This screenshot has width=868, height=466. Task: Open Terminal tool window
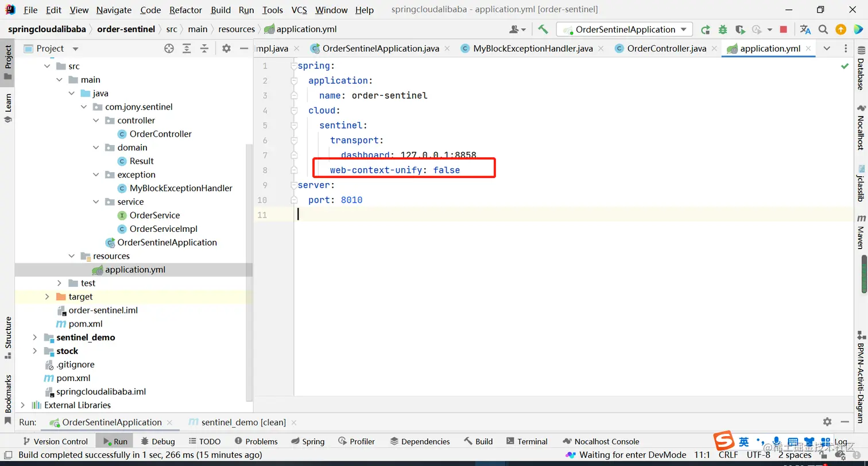pos(526,441)
